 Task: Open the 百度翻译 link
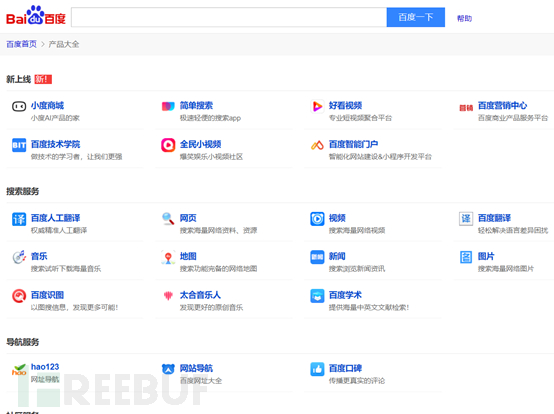pos(494,218)
